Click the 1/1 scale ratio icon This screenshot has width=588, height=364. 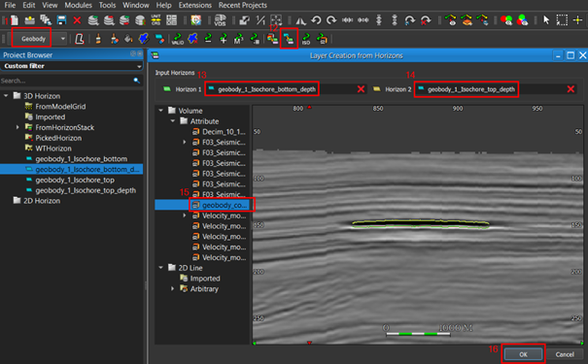[x=260, y=19]
